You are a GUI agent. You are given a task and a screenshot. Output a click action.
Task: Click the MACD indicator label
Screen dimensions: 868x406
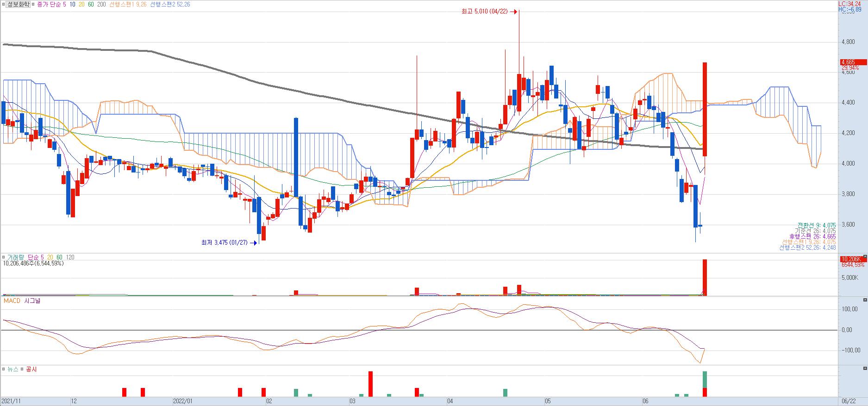pos(12,301)
